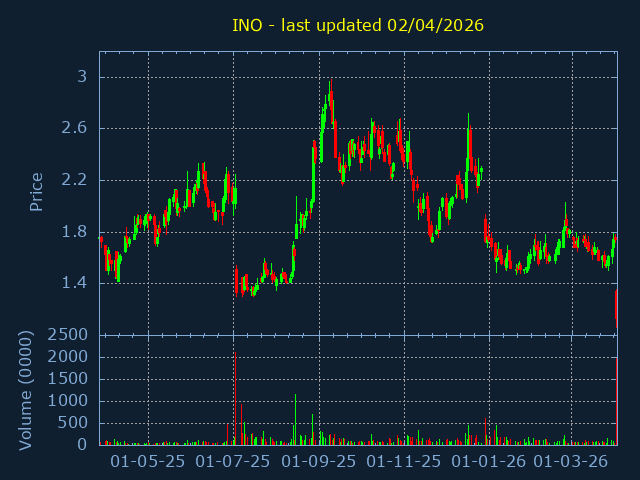Select the 01-07-25 date label
The width and height of the screenshot is (640, 480).
233,462
